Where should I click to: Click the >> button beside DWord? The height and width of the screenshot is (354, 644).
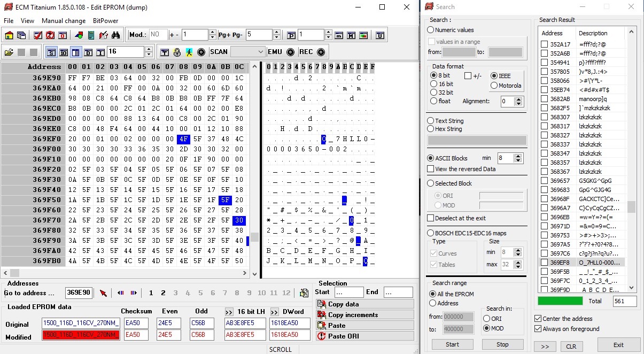click(274, 312)
